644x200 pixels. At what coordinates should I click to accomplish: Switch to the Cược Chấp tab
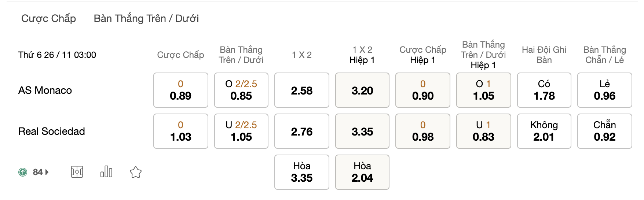49,18
